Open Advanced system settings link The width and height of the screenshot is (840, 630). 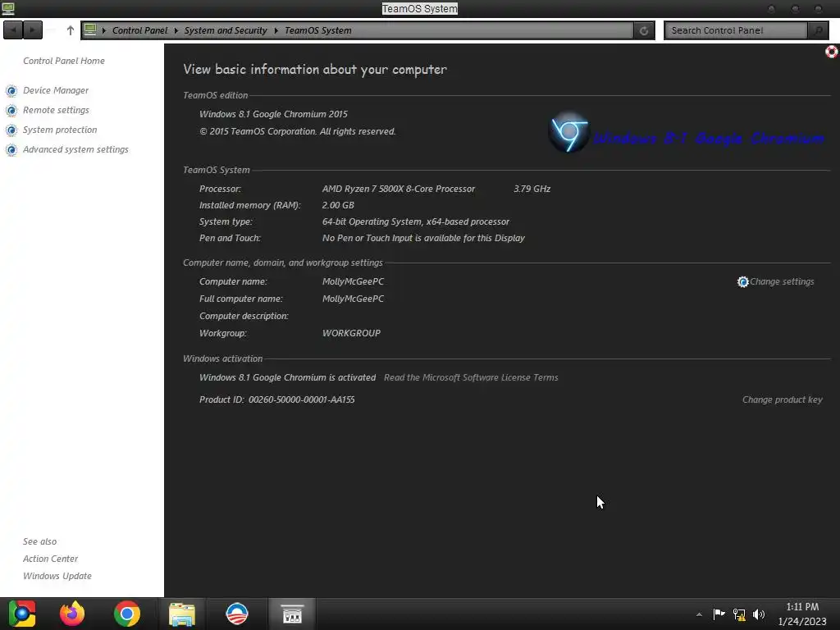click(75, 149)
